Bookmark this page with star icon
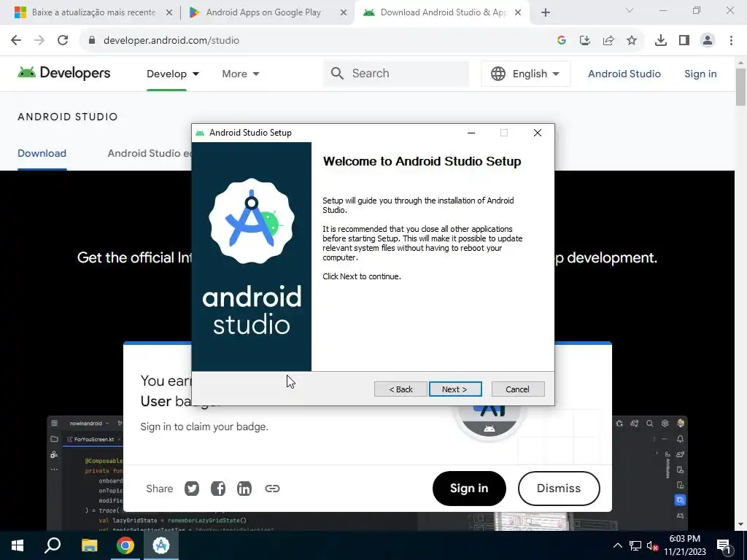Viewport: 747px width, 560px height. 632,41
